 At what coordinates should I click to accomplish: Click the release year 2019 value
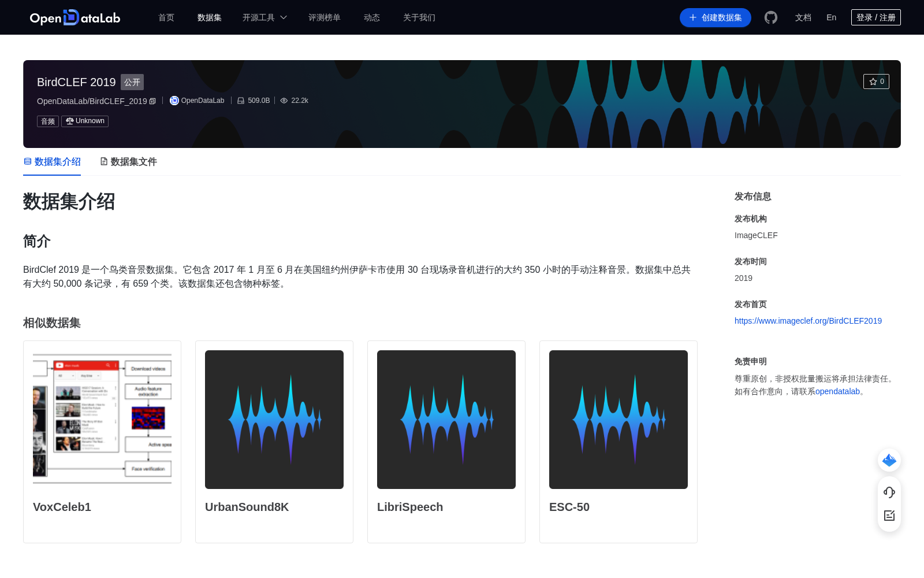[x=743, y=278]
